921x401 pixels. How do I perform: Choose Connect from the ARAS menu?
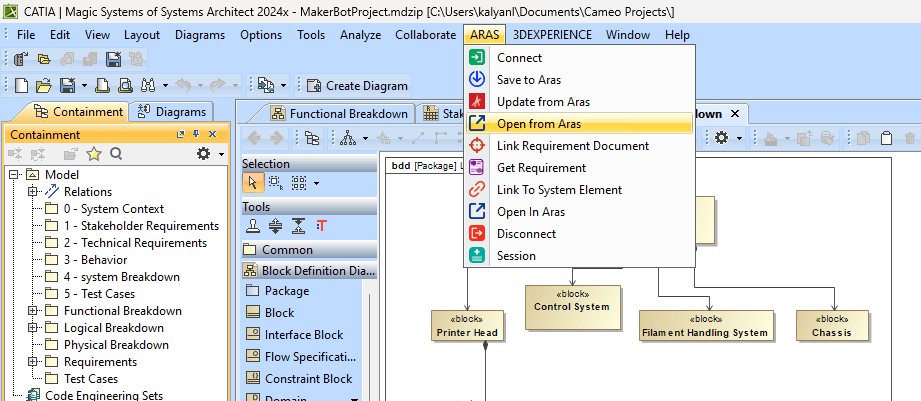tap(579, 58)
